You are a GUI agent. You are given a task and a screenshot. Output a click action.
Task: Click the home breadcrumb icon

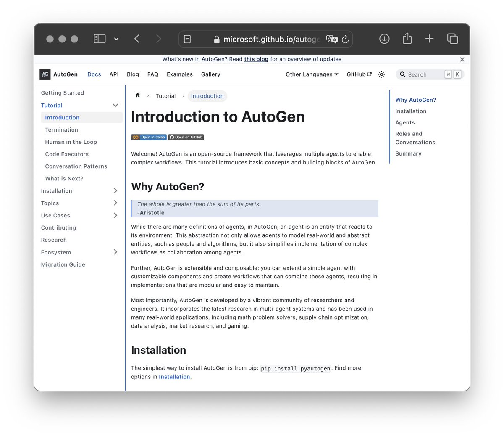pyautogui.click(x=137, y=95)
